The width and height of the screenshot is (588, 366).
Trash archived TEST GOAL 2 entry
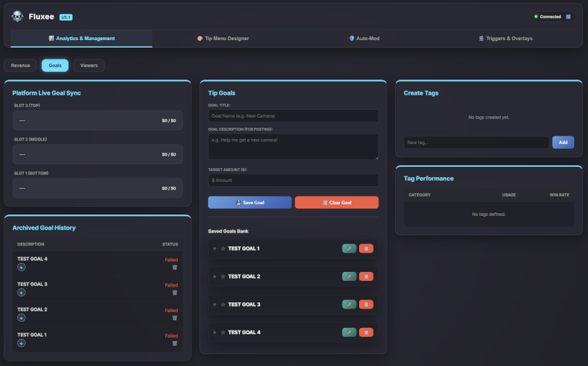tap(174, 318)
